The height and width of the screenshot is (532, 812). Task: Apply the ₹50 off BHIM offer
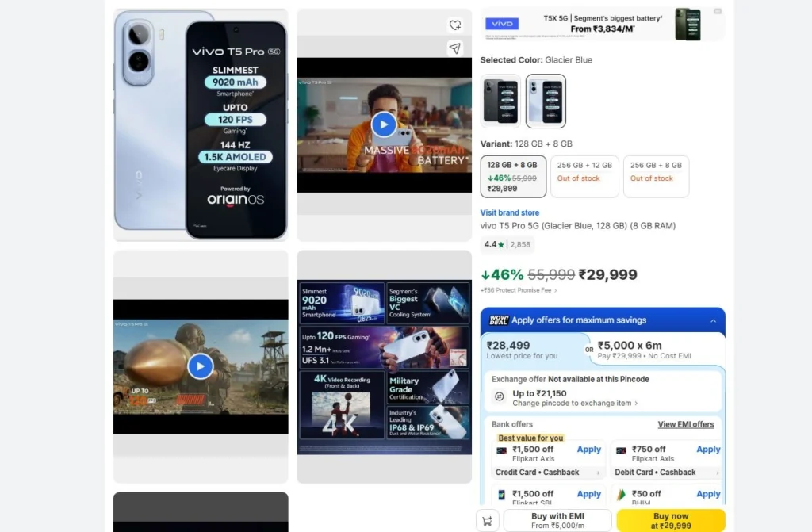click(x=708, y=494)
